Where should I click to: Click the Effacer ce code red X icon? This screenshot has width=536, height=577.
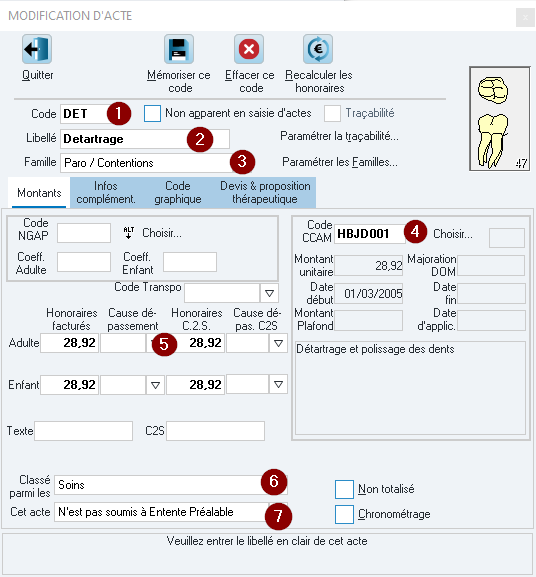[249, 49]
